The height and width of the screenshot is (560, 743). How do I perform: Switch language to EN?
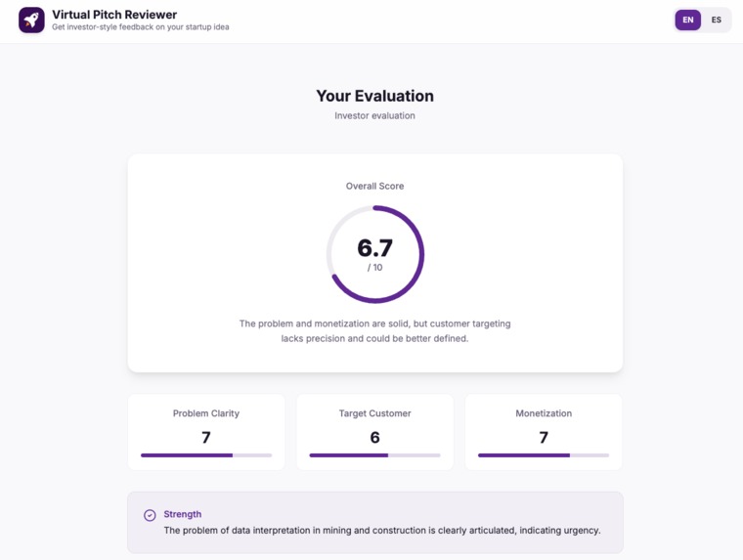click(x=687, y=20)
